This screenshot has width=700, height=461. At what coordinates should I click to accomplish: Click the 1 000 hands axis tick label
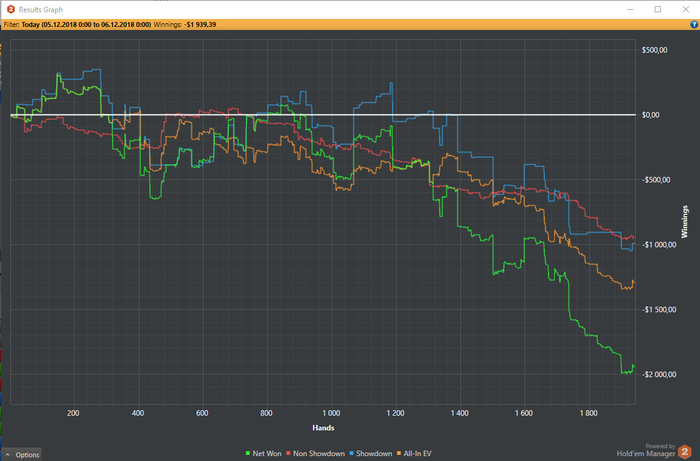pyautogui.click(x=331, y=413)
